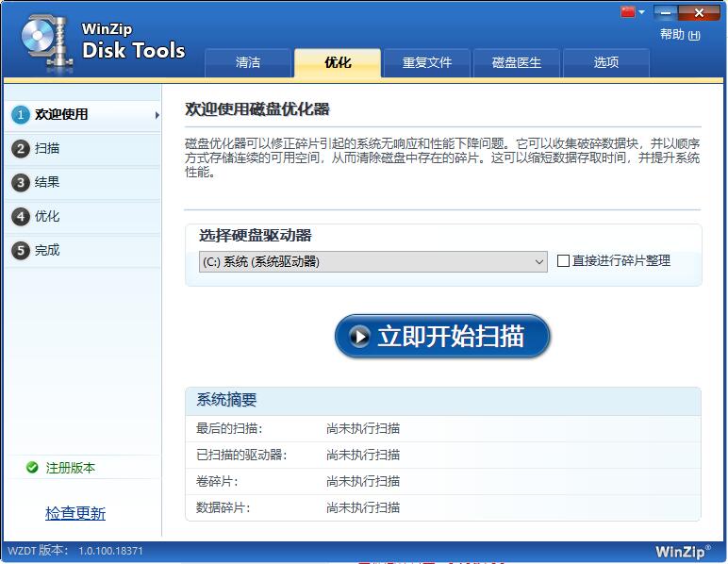The width and height of the screenshot is (728, 564).
Task: Click the step 4 number circle icon
Action: 21,217
